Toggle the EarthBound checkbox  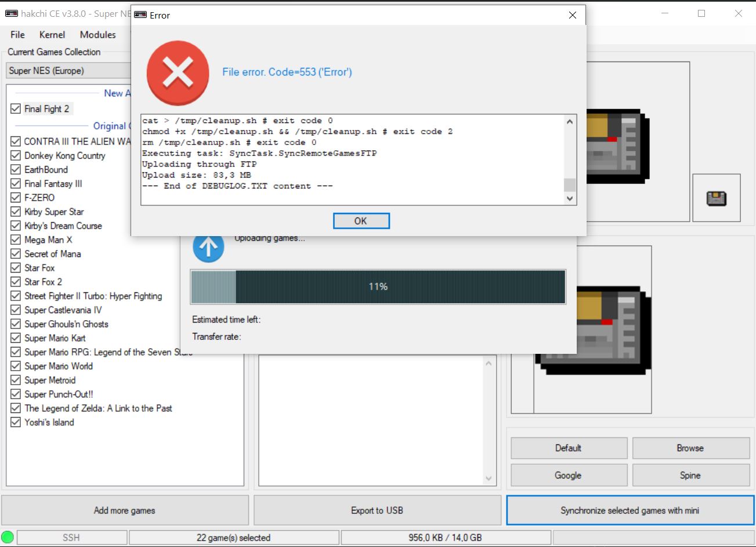tap(15, 169)
